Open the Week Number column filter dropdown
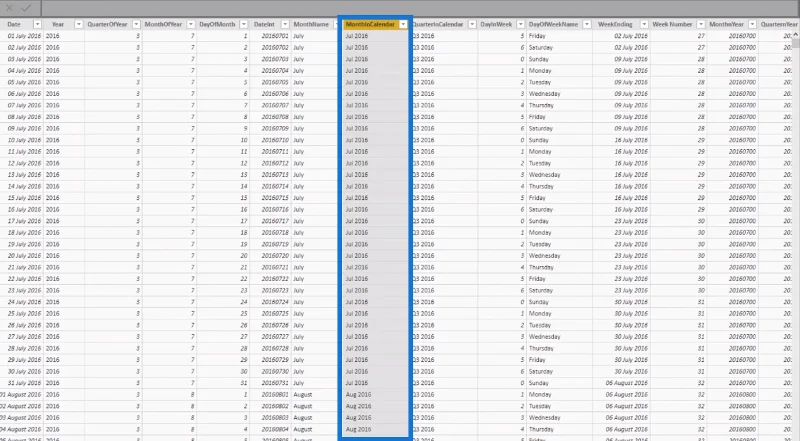The height and width of the screenshot is (441, 800). (701, 24)
